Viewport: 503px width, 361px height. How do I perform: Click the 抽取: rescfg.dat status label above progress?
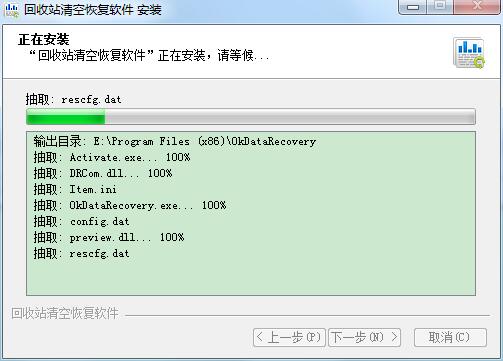tap(74, 99)
